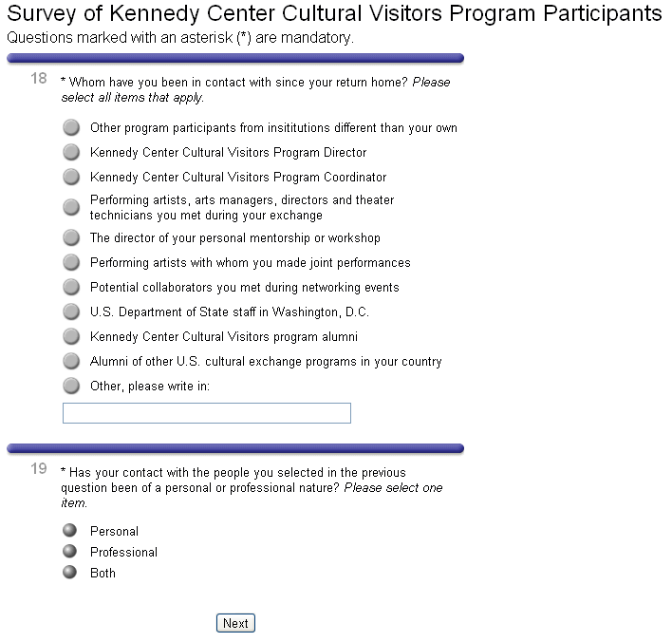This screenshot has height=642, width=672.
Task: Tick 'Potential collaborators from networking events'
Action: click(71, 287)
